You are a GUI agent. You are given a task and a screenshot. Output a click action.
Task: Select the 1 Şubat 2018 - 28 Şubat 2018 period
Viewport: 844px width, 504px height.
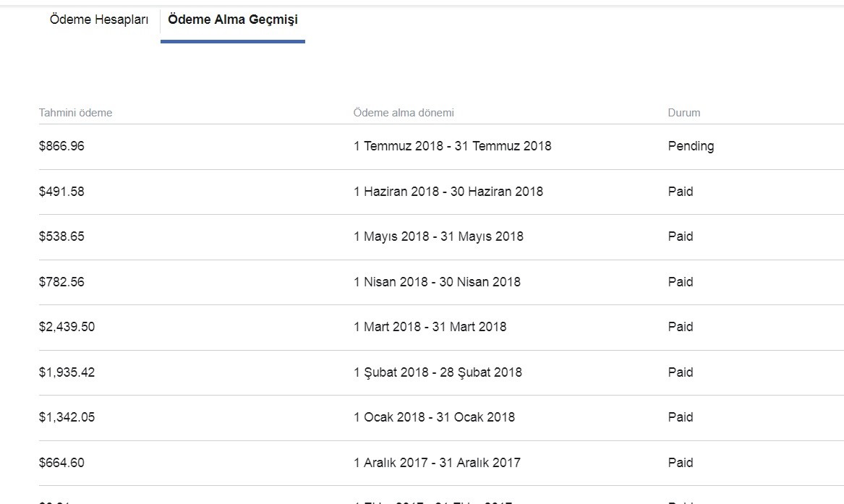point(438,372)
